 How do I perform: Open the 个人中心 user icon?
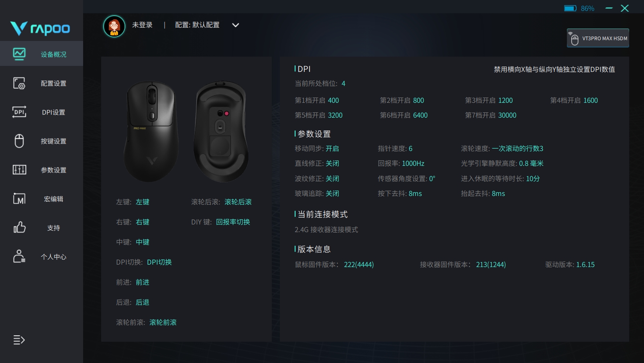19,256
